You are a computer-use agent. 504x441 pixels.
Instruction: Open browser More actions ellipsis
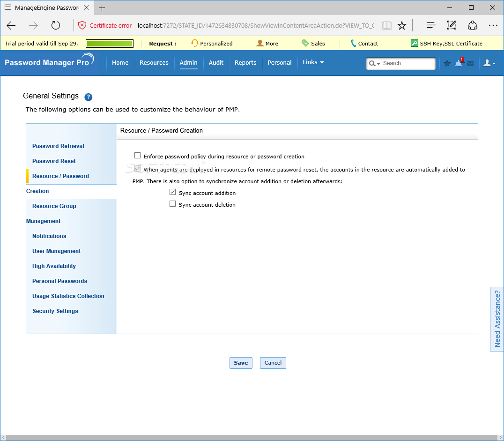(493, 25)
